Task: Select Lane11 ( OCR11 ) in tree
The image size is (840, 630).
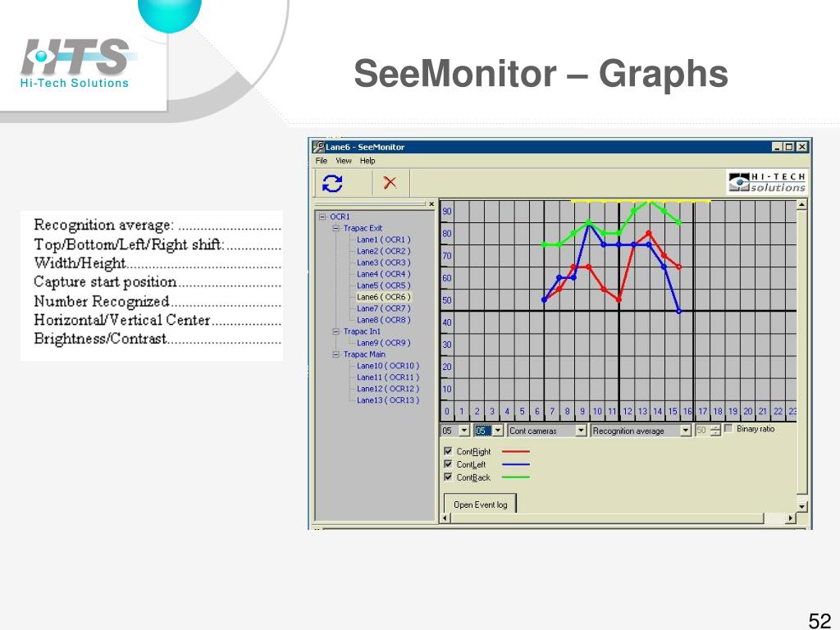Action: coord(388,377)
